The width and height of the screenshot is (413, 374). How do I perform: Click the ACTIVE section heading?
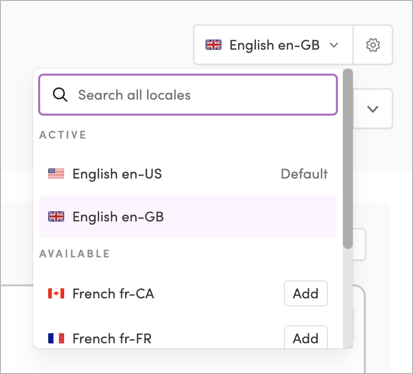(x=63, y=135)
